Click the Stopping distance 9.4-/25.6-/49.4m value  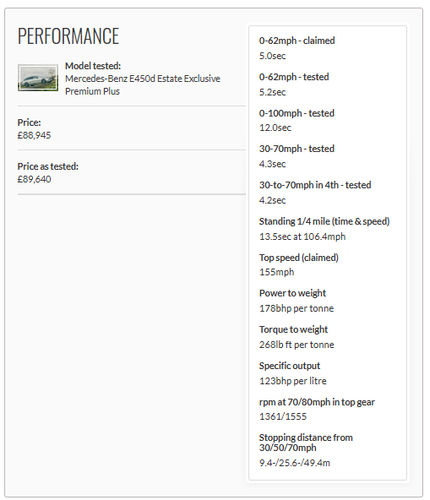tap(295, 463)
